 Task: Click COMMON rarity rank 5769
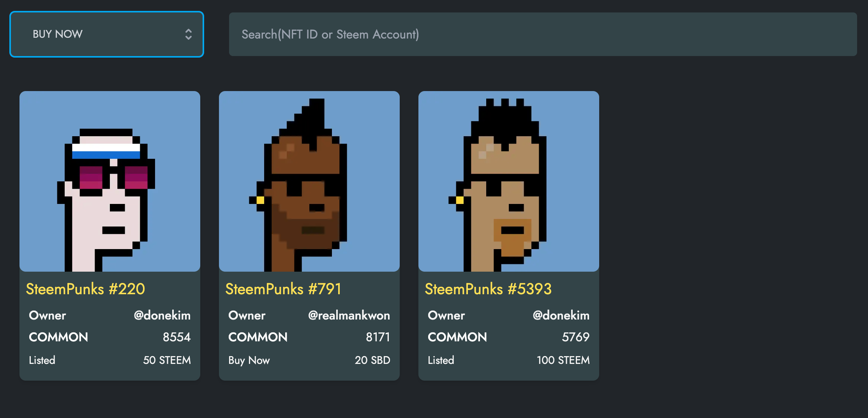click(x=575, y=337)
